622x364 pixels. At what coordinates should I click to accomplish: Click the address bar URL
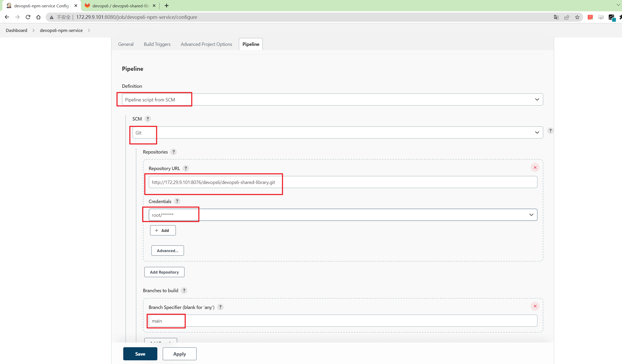click(x=137, y=17)
